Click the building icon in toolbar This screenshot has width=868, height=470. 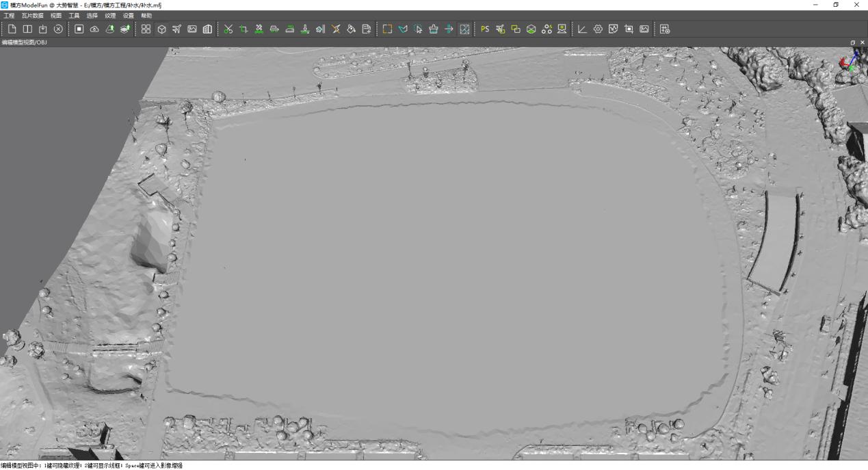(207, 29)
